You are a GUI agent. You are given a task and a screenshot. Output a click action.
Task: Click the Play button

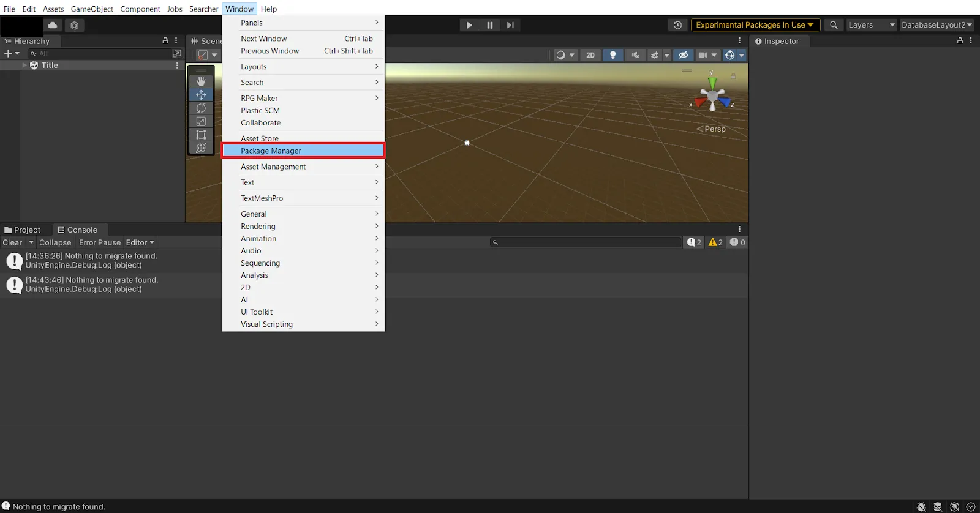pos(469,25)
